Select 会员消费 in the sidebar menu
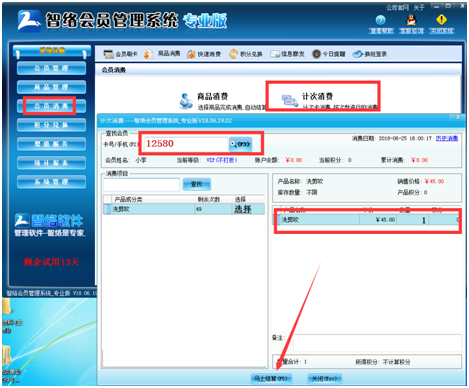 pyautogui.click(x=51, y=106)
